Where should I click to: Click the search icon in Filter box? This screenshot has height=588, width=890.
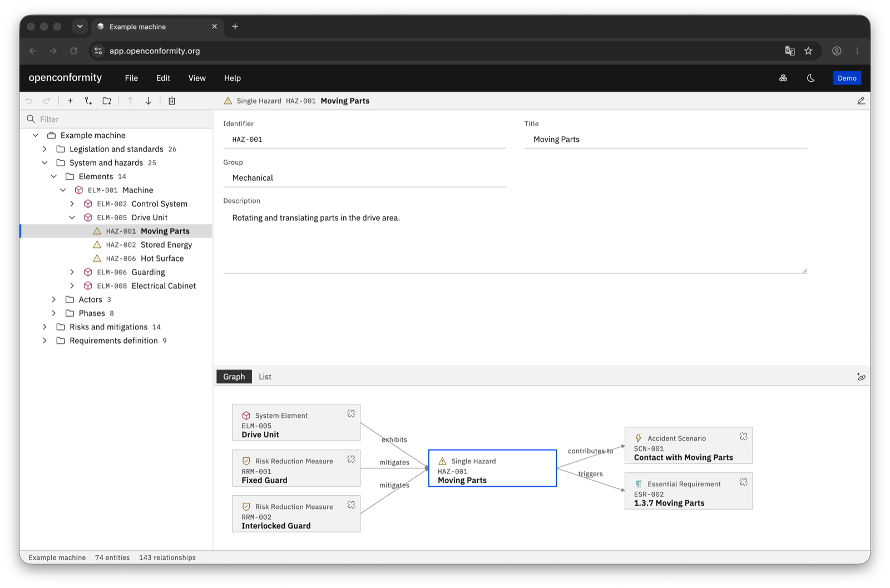pyautogui.click(x=31, y=119)
